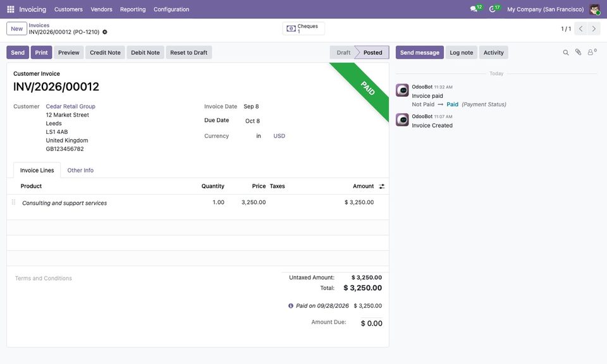Open the conversations icon with badge 12
This screenshot has height=364, width=607.
475,8
